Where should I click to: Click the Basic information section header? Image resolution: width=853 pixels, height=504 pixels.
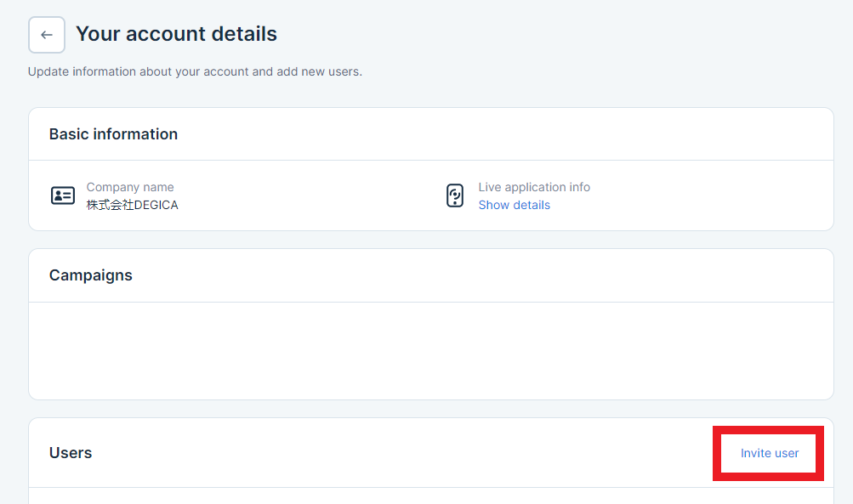(x=113, y=134)
